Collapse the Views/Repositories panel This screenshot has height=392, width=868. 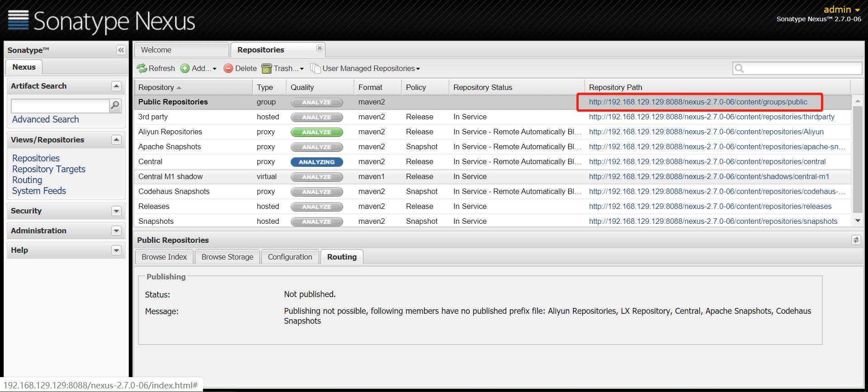pyautogui.click(x=116, y=140)
